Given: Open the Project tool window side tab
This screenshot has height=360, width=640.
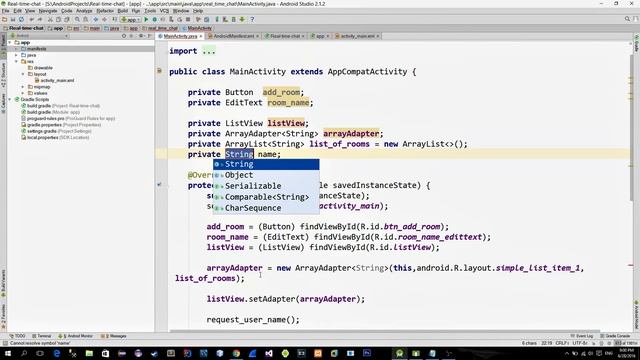Looking at the screenshot, I should 3,46.
